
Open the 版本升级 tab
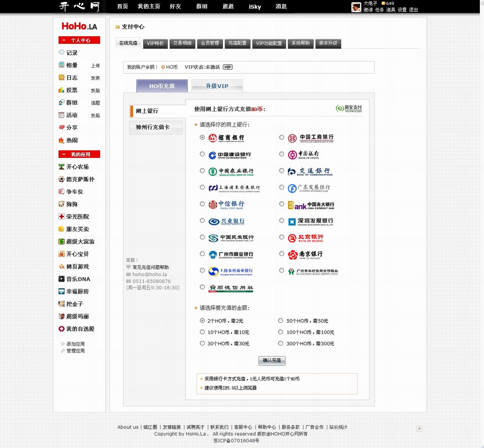pos(328,44)
